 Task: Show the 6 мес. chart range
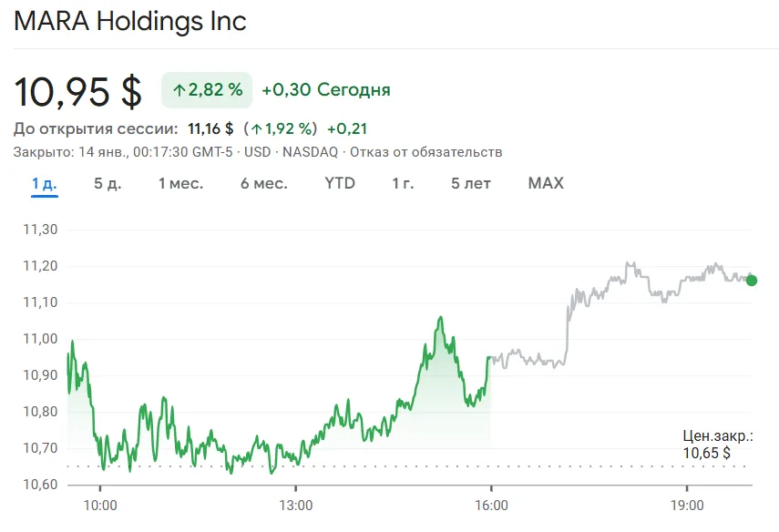[263, 183]
